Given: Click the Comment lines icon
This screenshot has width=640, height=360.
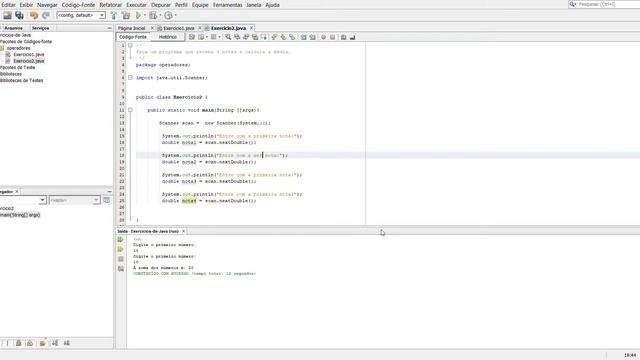Looking at the screenshot, I should point(343,37).
